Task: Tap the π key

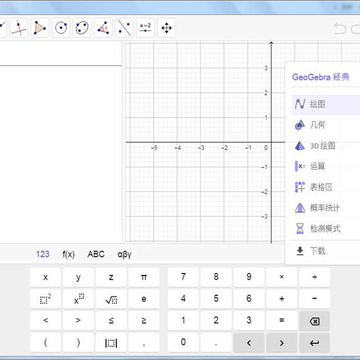Action: point(144,277)
